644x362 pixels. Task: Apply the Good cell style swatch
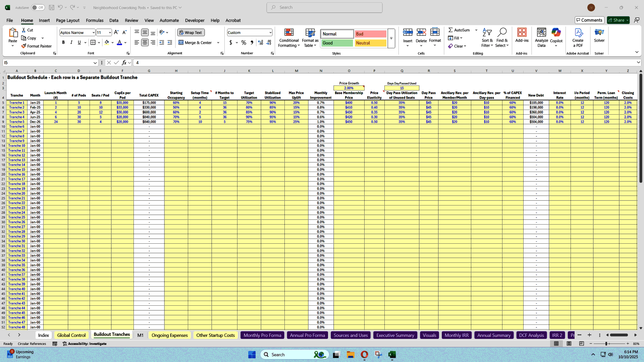coord(337,43)
